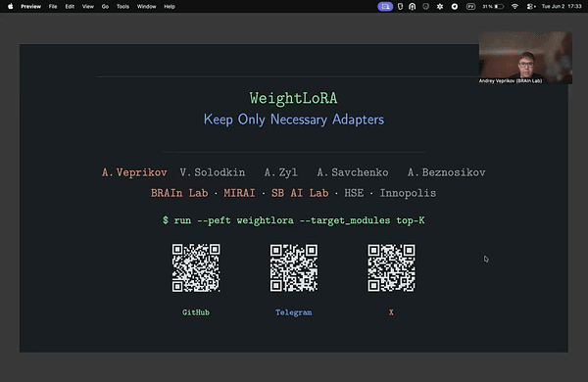Click the arch-shaped menu bar icon
Screen dimensions: 588x382
pos(413,7)
